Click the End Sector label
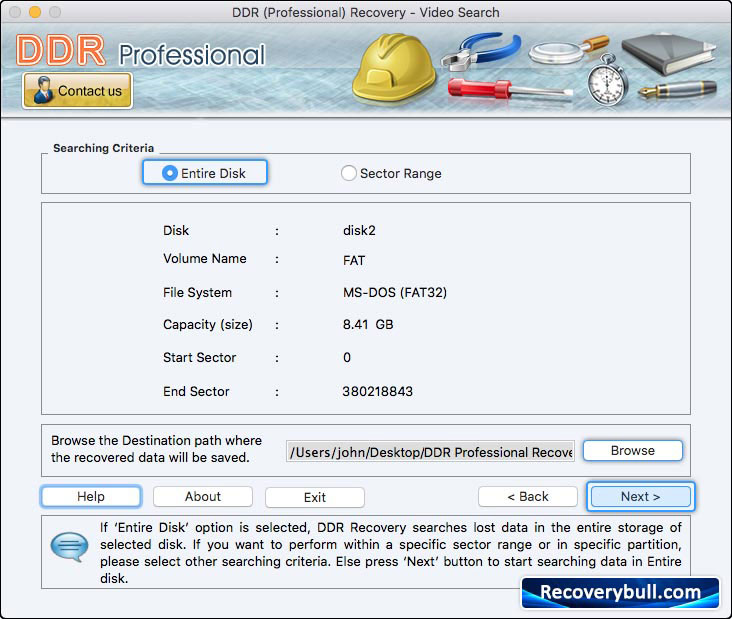 tap(196, 391)
